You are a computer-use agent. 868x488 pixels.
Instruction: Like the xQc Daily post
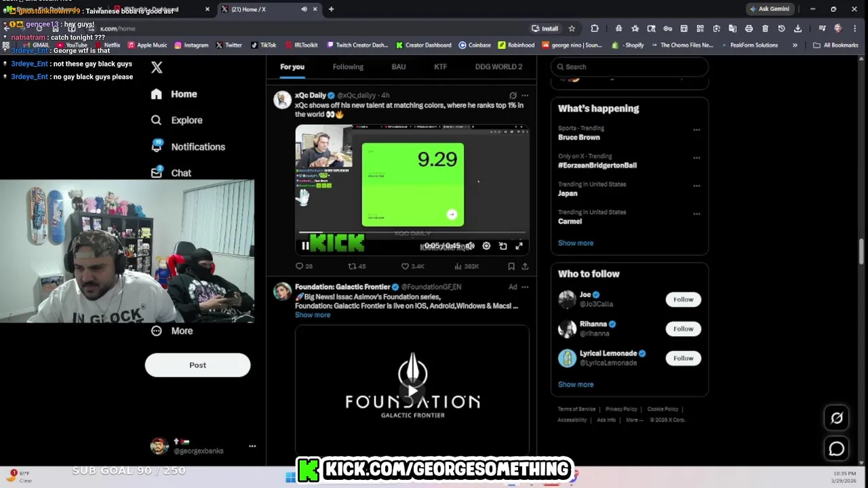click(412, 266)
